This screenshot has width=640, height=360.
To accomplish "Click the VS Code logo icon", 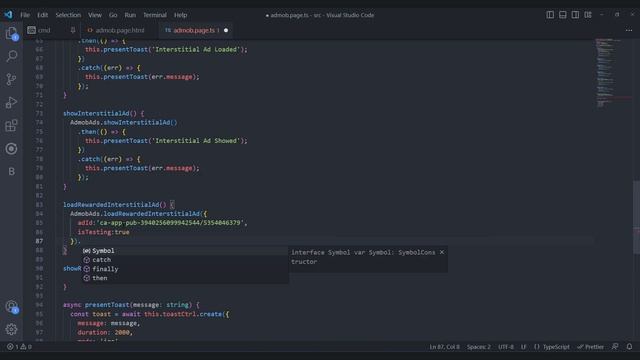I will pos(9,15).
